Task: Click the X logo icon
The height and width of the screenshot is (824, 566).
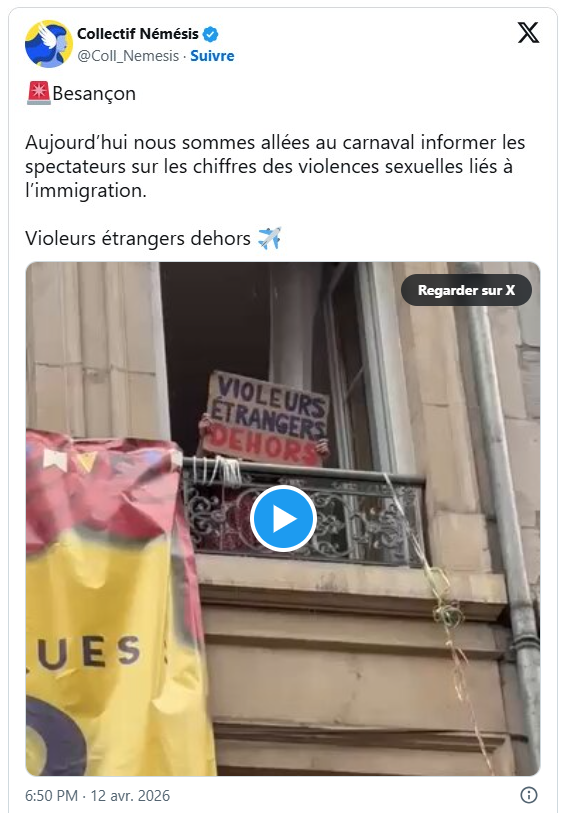Action: (x=528, y=33)
